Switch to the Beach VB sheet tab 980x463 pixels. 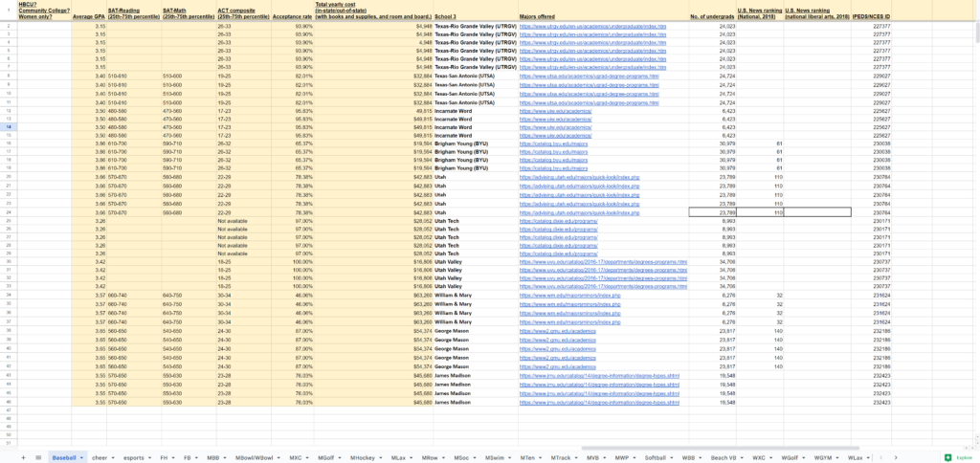[x=724, y=458]
